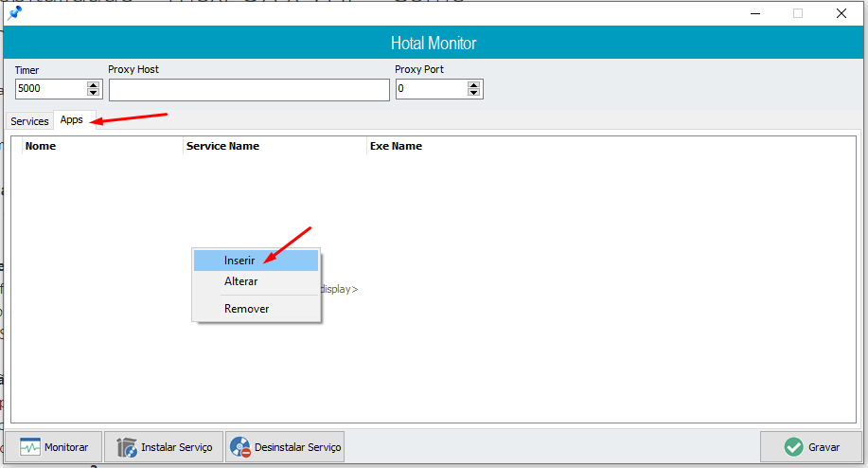Choose Remover from the context menu
Image resolution: width=868 pixels, height=468 pixels.
coord(256,309)
